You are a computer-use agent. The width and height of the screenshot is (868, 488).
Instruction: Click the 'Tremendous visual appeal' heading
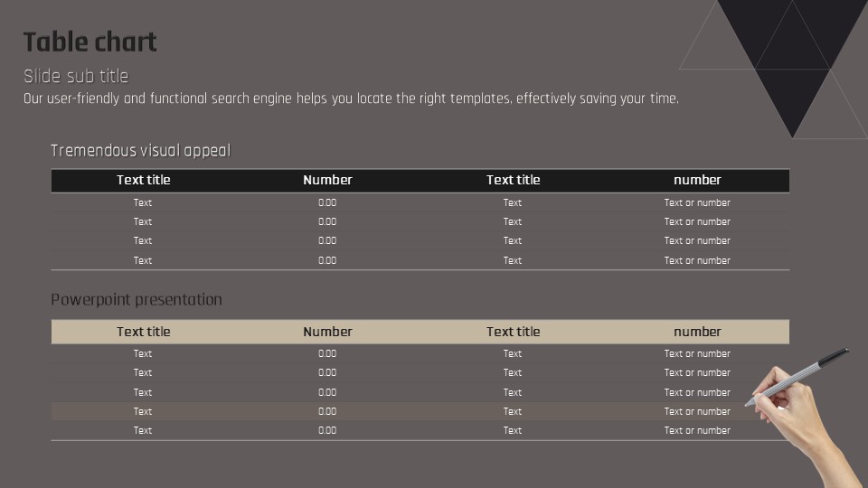[141, 151]
